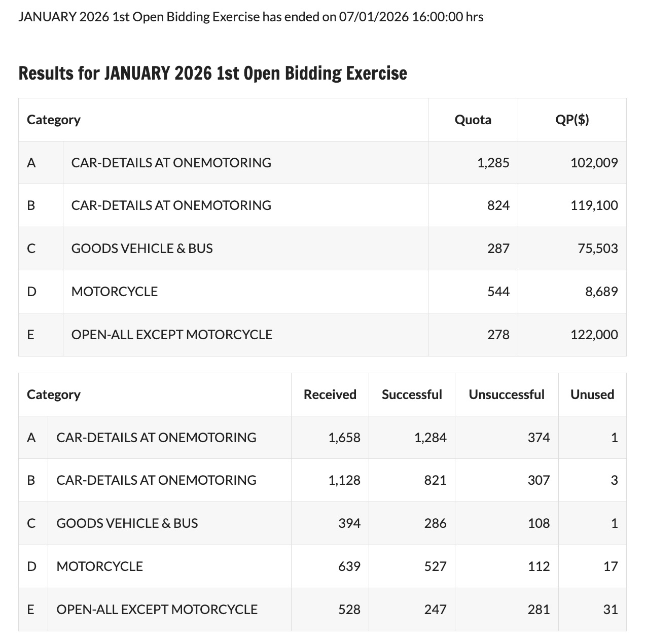
Task: Click the Category A car details link in bids table
Action: point(156,438)
